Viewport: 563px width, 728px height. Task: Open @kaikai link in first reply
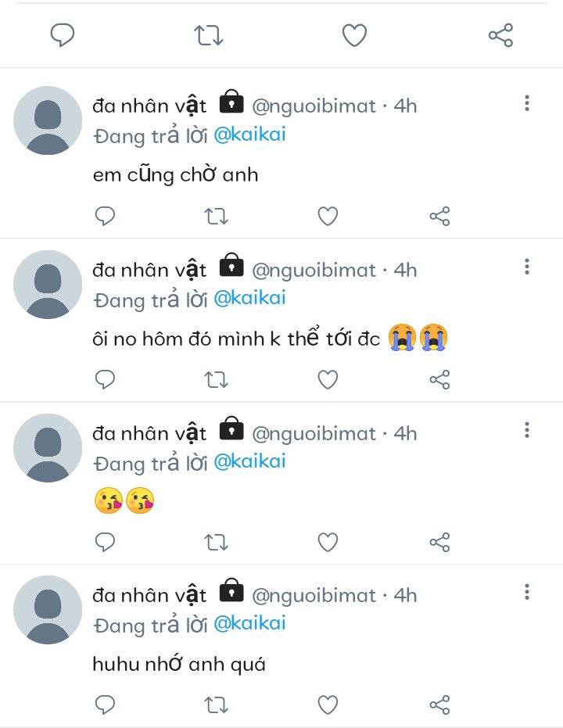click(249, 134)
